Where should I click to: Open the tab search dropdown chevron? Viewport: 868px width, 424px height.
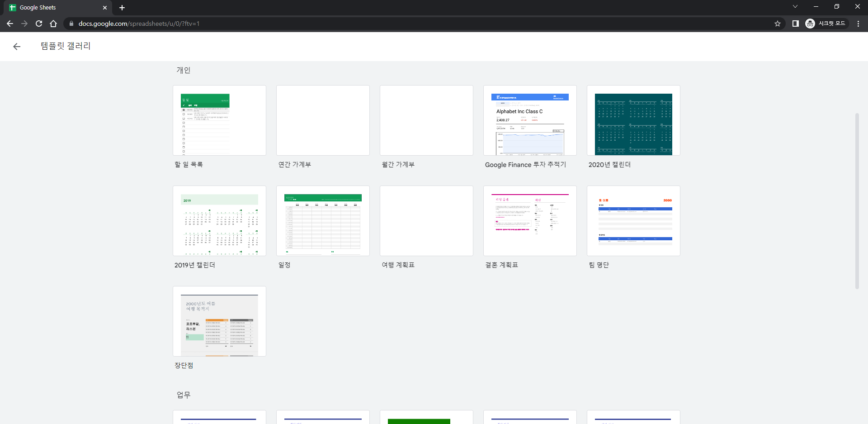tap(795, 7)
